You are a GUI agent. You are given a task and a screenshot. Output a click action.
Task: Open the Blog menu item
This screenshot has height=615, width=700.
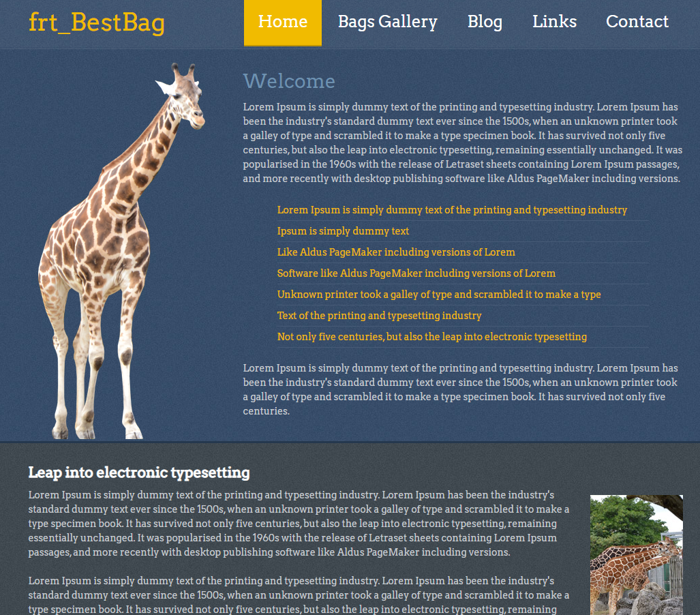pyautogui.click(x=485, y=22)
